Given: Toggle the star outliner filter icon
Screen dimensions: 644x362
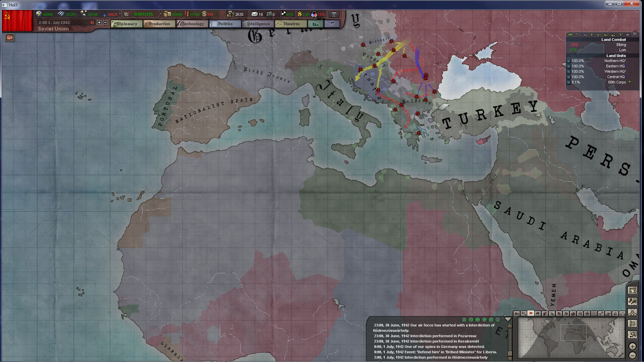Looking at the screenshot, I should (x=628, y=35).
